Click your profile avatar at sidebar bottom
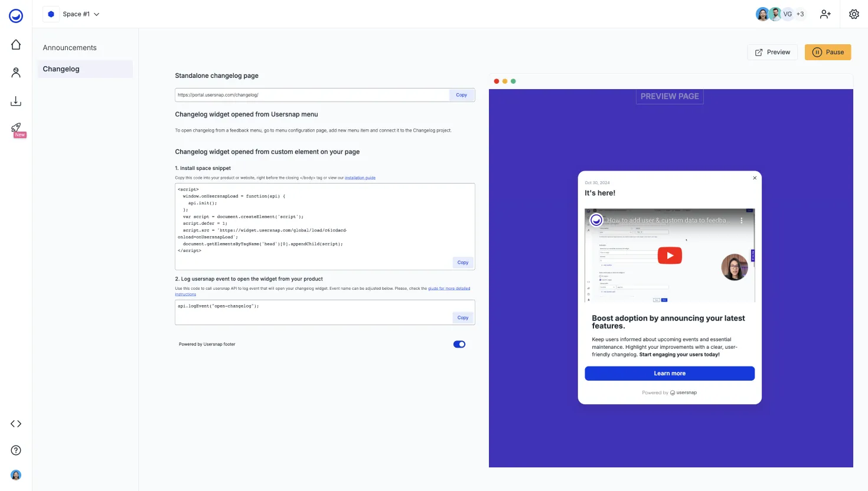 pos(16,474)
